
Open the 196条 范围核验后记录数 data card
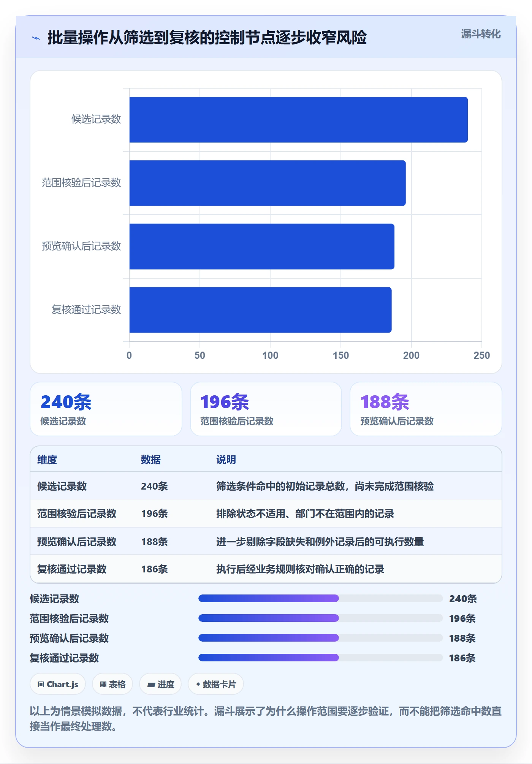266,409
